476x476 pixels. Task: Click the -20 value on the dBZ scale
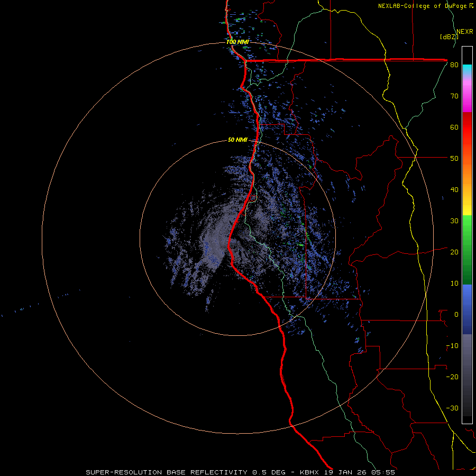point(452,377)
